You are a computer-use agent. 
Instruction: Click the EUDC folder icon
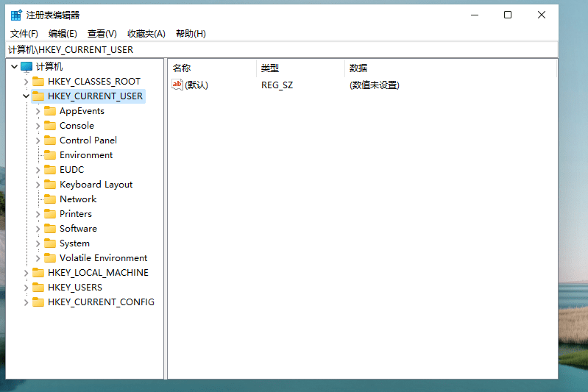50,170
